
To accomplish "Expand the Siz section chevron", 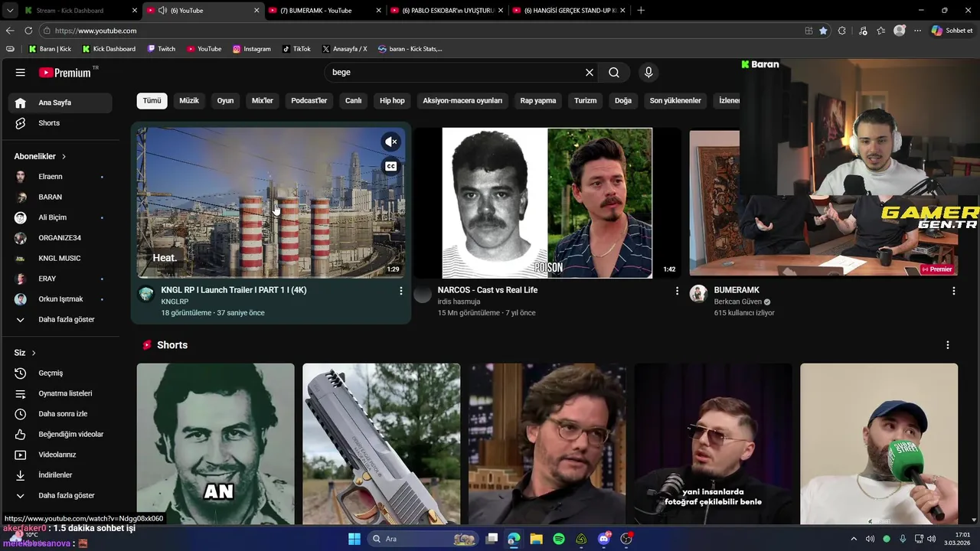I will pyautogui.click(x=34, y=353).
